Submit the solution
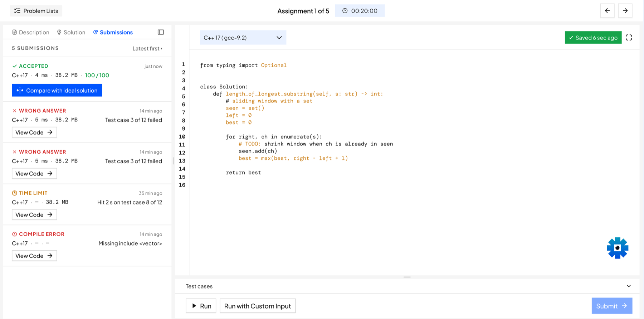 coord(612,306)
